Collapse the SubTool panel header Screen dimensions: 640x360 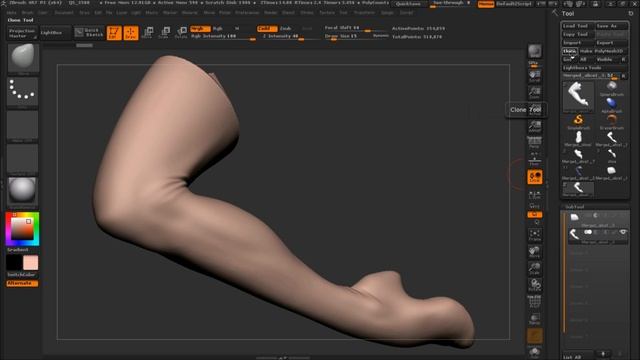point(575,207)
